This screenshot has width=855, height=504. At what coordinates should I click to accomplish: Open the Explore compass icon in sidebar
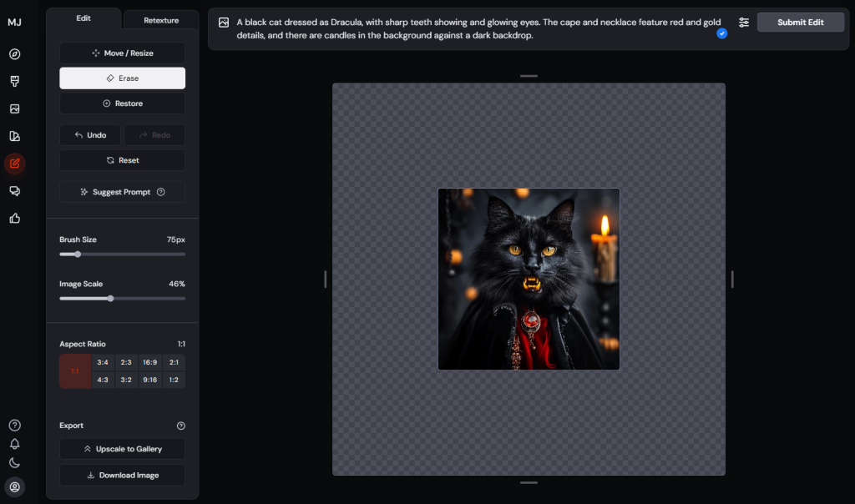[14, 54]
